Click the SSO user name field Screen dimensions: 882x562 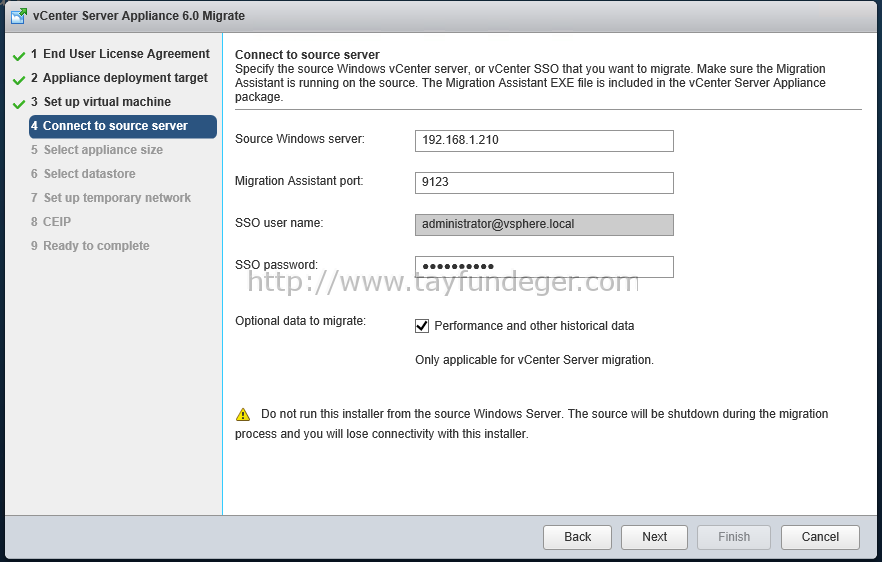pyautogui.click(x=544, y=224)
